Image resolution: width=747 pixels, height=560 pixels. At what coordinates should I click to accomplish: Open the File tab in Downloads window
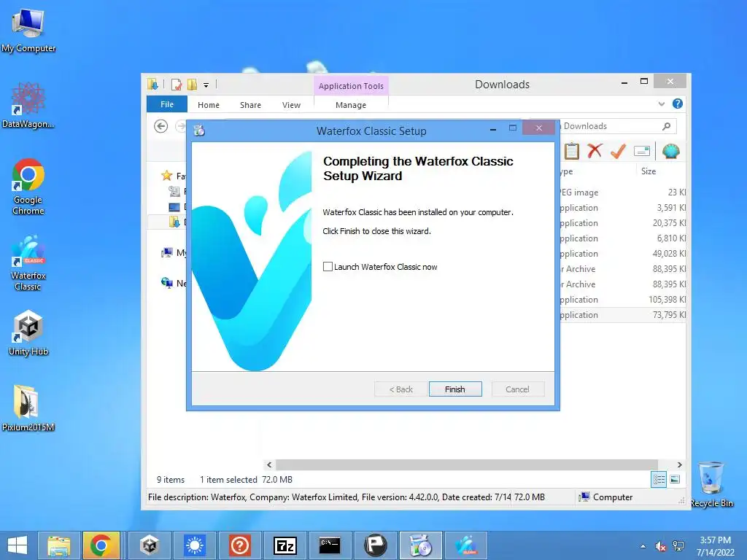pyautogui.click(x=167, y=104)
